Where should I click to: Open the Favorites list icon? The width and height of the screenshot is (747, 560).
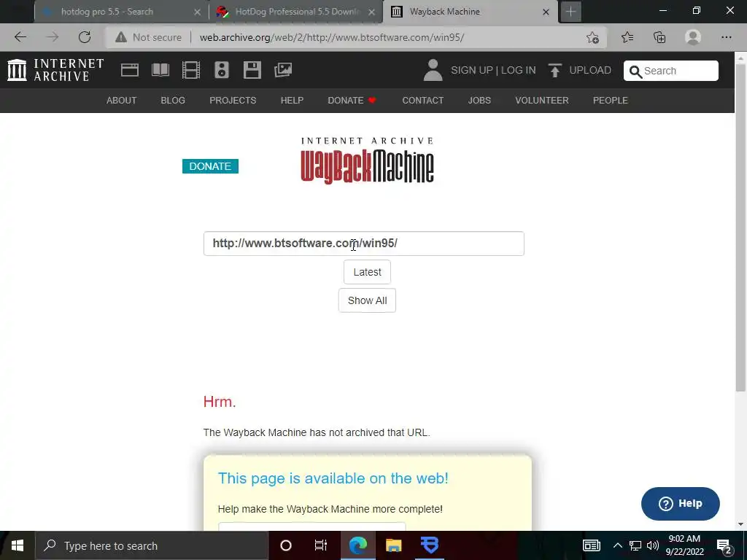pos(627,37)
